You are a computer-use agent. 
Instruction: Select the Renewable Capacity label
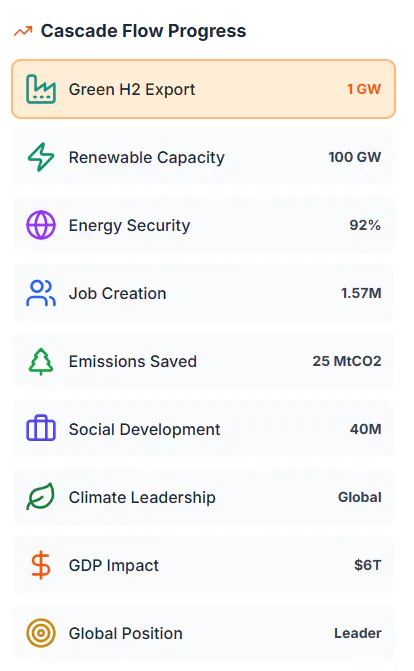pyautogui.click(x=147, y=157)
